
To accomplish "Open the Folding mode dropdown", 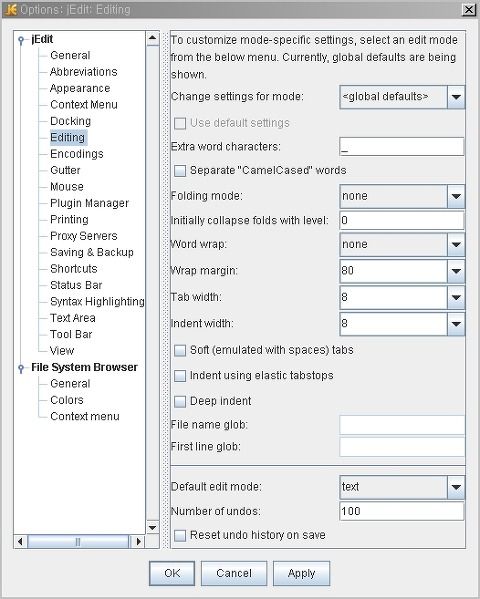I will click(456, 196).
